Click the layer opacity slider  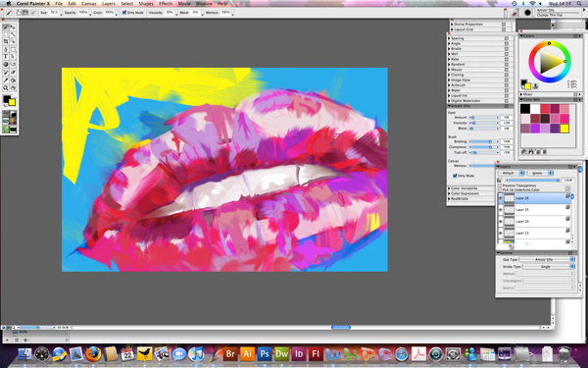pyautogui.click(x=532, y=181)
